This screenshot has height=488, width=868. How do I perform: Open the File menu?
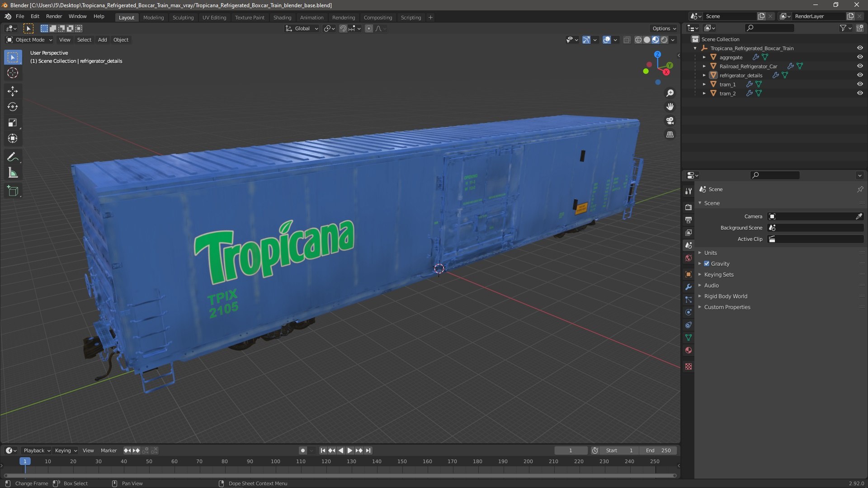(20, 16)
